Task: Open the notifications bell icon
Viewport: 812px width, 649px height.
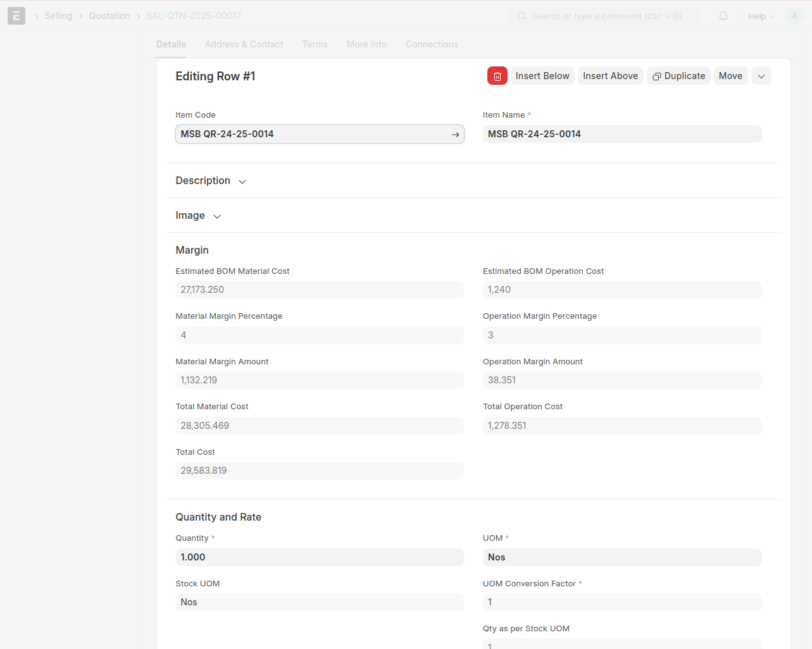Action: point(723,16)
